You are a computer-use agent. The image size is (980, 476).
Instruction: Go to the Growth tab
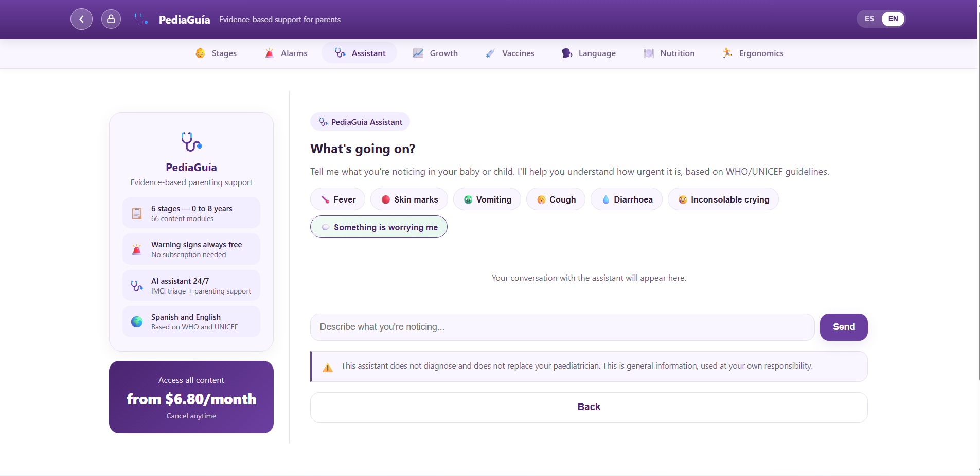pyautogui.click(x=435, y=53)
